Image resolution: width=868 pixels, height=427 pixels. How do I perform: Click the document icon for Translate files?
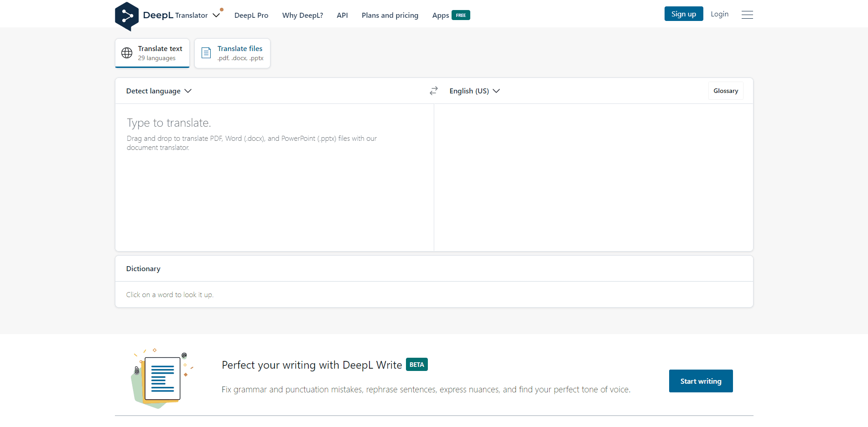pyautogui.click(x=206, y=53)
